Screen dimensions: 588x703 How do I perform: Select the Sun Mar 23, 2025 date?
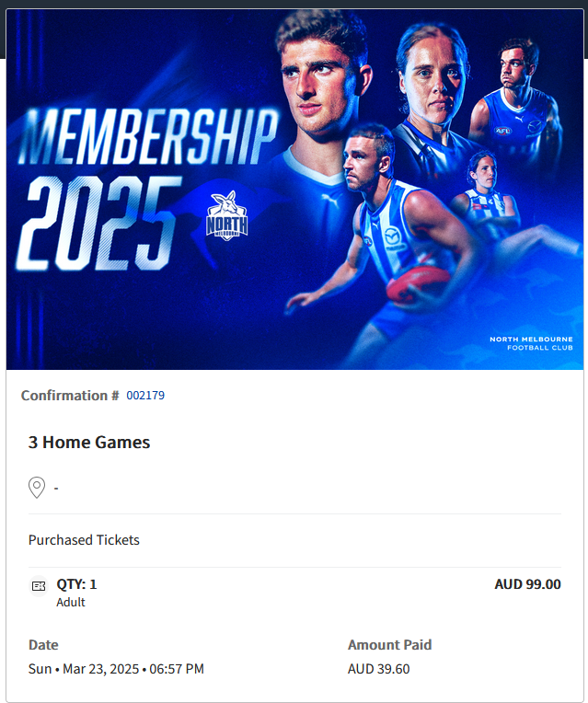tap(116, 669)
